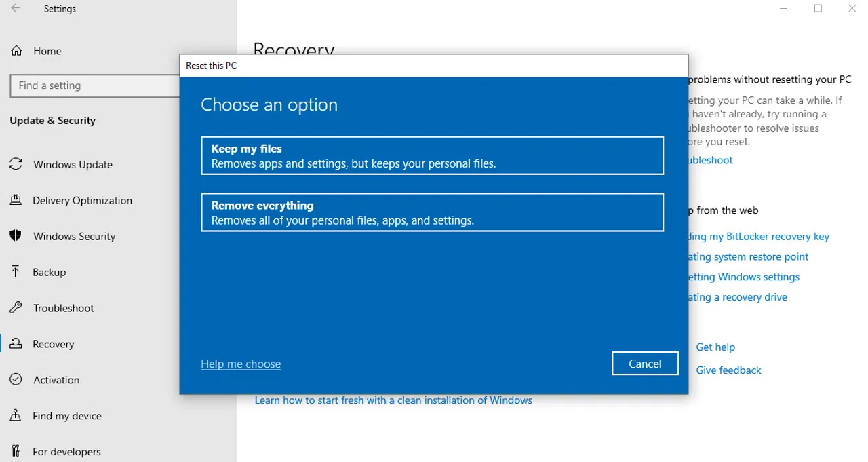Open Find my device icon
Viewport: 868px width, 462px height.
(16, 416)
